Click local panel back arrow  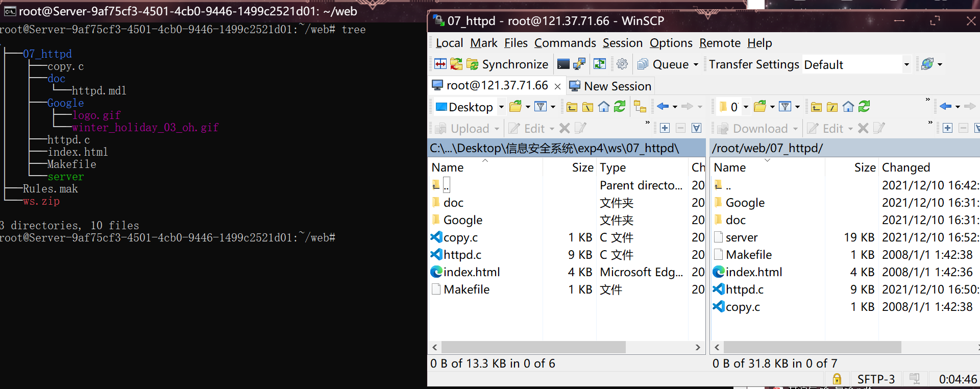pos(663,106)
